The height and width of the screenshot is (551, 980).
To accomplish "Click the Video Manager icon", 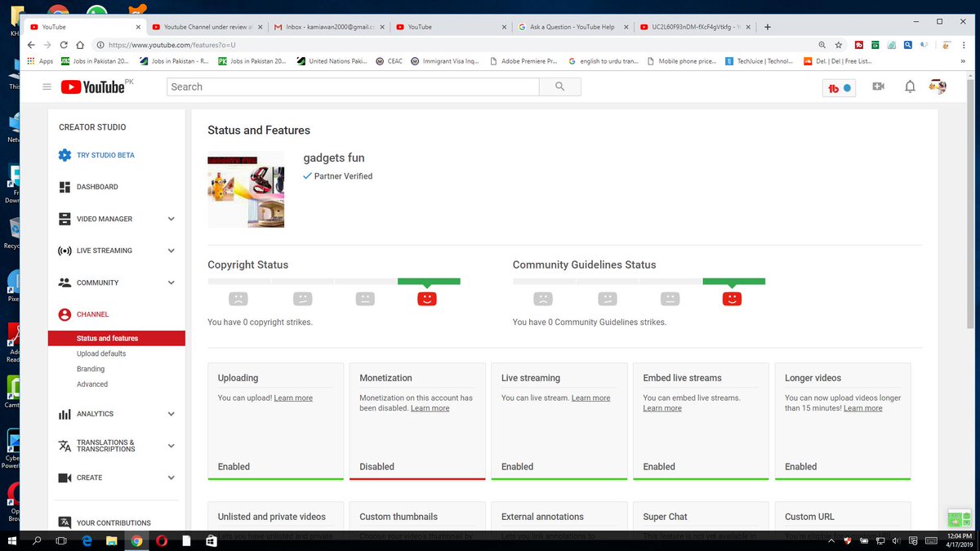I will coord(65,219).
